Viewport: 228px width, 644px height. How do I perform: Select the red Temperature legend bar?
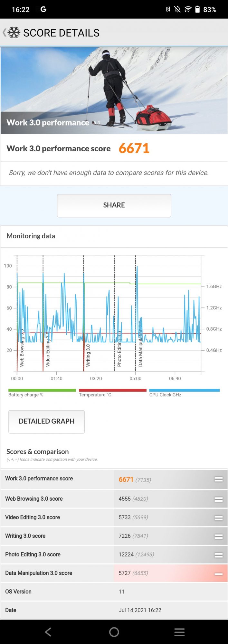(112, 390)
